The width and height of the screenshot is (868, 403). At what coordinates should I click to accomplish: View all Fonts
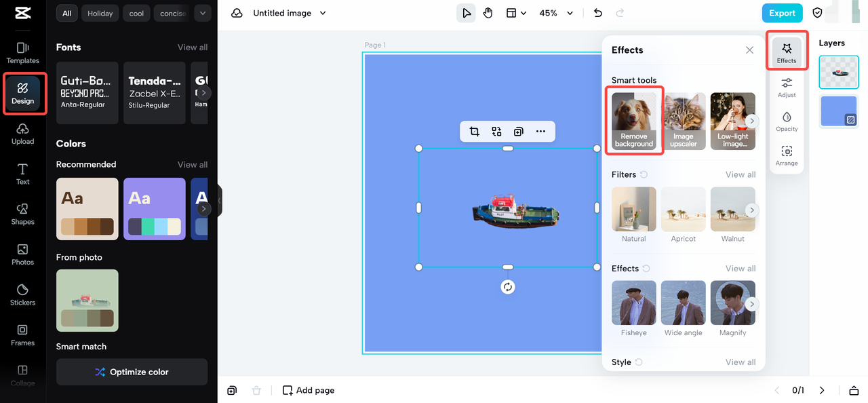pos(193,47)
